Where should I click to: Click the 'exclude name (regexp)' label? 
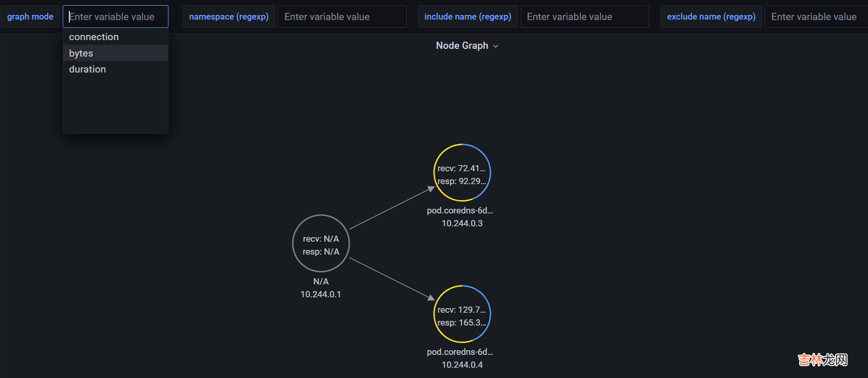point(711,16)
